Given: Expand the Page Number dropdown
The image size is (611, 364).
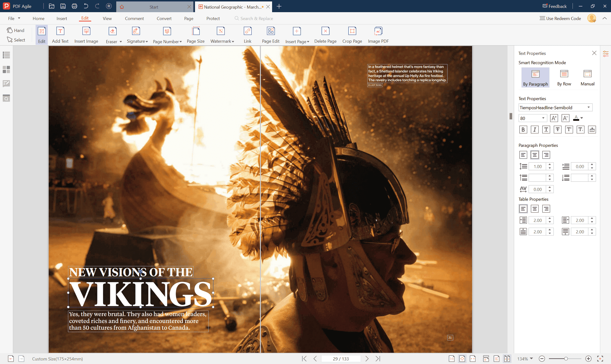Looking at the screenshot, I should pos(180,42).
